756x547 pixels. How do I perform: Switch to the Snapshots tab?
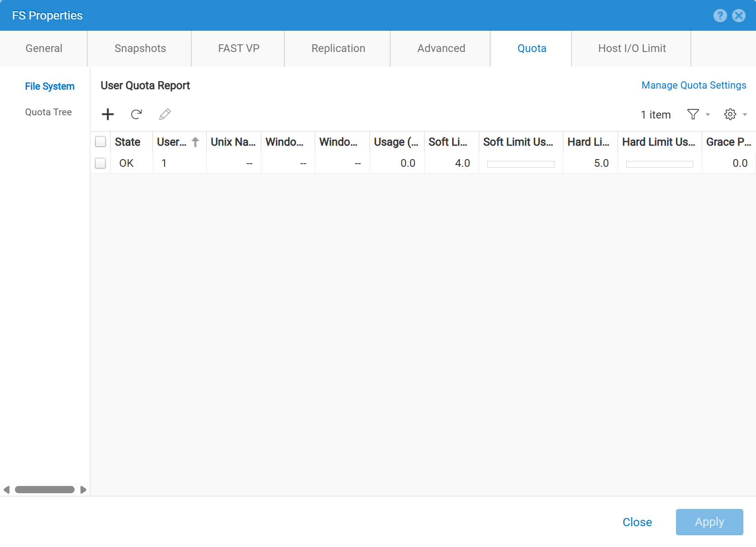point(140,48)
